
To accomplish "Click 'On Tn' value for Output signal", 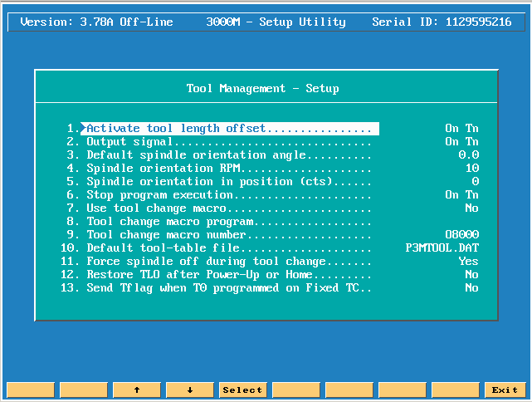I will click(x=461, y=141).
